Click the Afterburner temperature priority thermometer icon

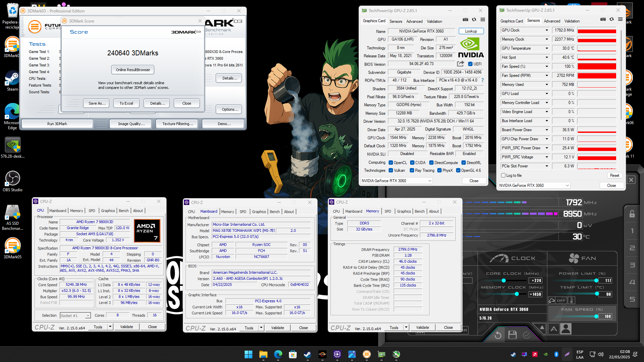(x=572, y=300)
